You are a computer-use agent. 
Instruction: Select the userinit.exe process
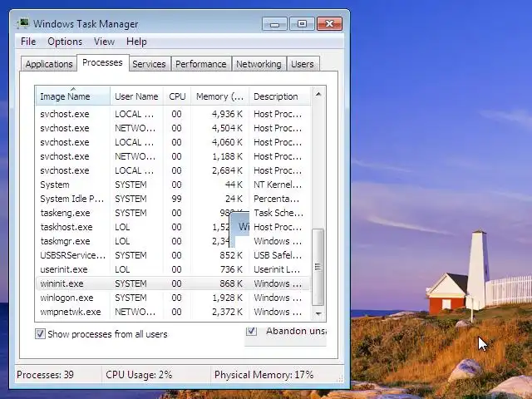click(x=173, y=269)
